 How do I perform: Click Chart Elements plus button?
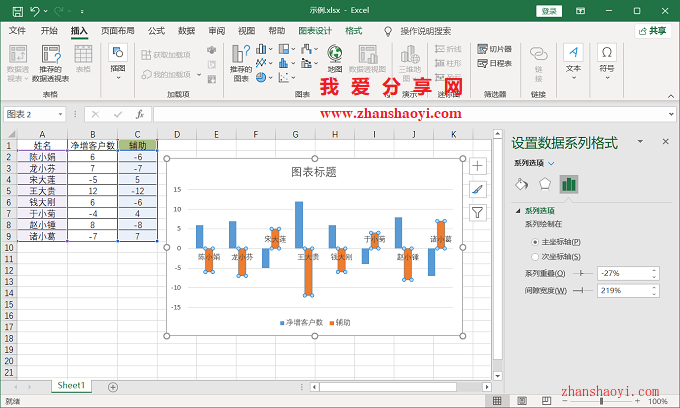point(477,166)
